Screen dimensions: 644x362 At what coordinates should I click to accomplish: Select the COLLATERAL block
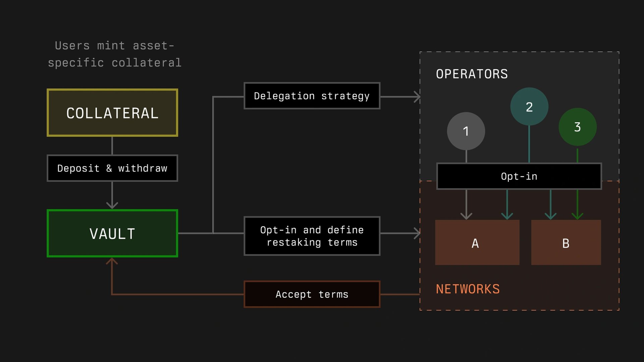coord(112,113)
